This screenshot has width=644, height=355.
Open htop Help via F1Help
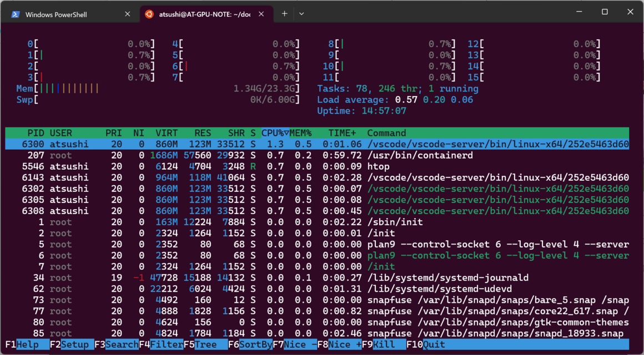22,344
